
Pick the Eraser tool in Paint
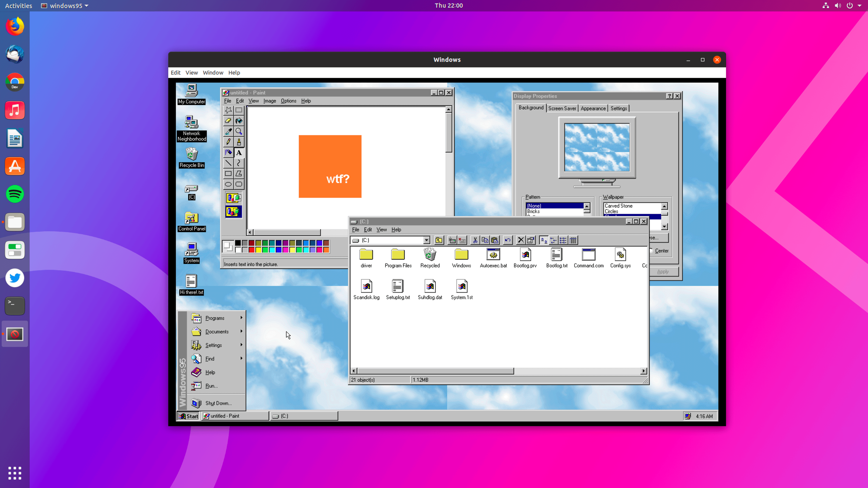point(228,121)
